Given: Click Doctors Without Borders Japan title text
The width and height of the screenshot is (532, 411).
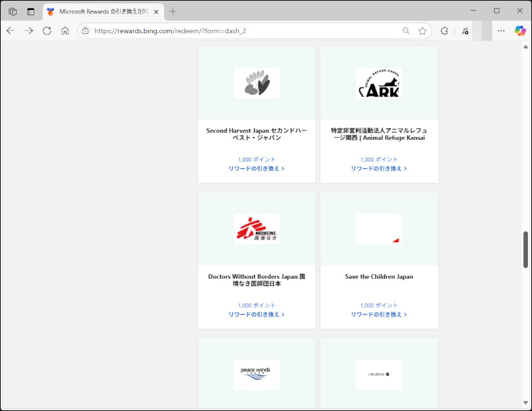Looking at the screenshot, I should coord(257,280).
